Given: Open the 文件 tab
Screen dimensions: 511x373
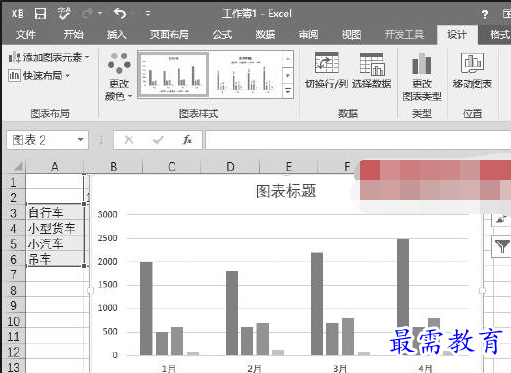Looking at the screenshot, I should click(26, 34).
